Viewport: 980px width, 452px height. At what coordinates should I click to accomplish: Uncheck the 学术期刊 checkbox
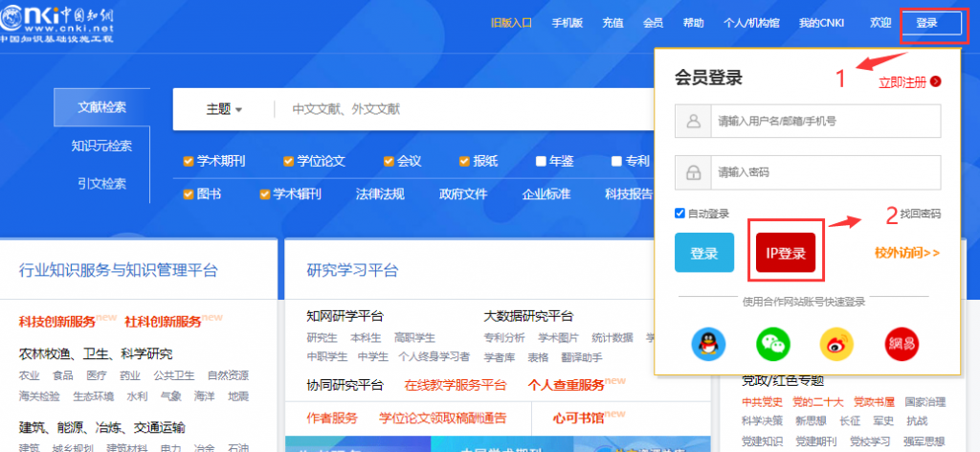coord(189,161)
